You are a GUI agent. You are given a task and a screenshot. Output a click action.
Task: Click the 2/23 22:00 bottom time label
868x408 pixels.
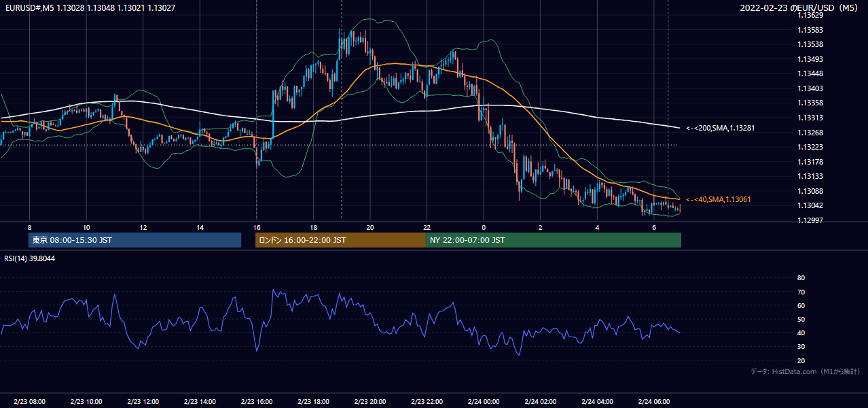point(427,402)
